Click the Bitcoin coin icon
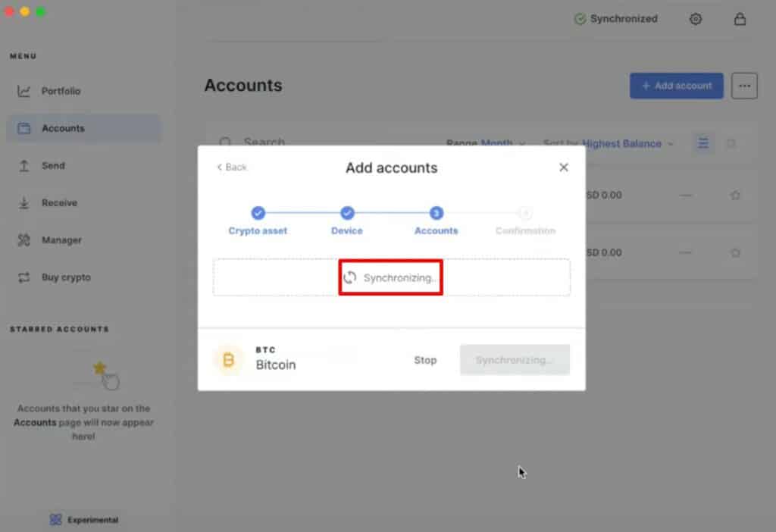Image resolution: width=776 pixels, height=532 pixels. tap(228, 360)
